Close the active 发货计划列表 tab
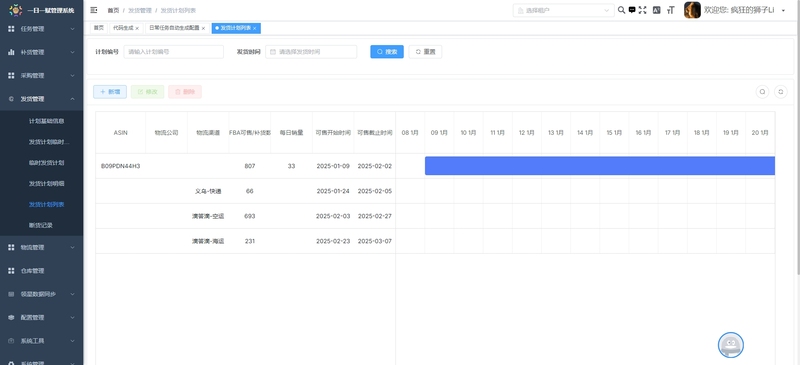The width and height of the screenshot is (800, 365). (255, 29)
